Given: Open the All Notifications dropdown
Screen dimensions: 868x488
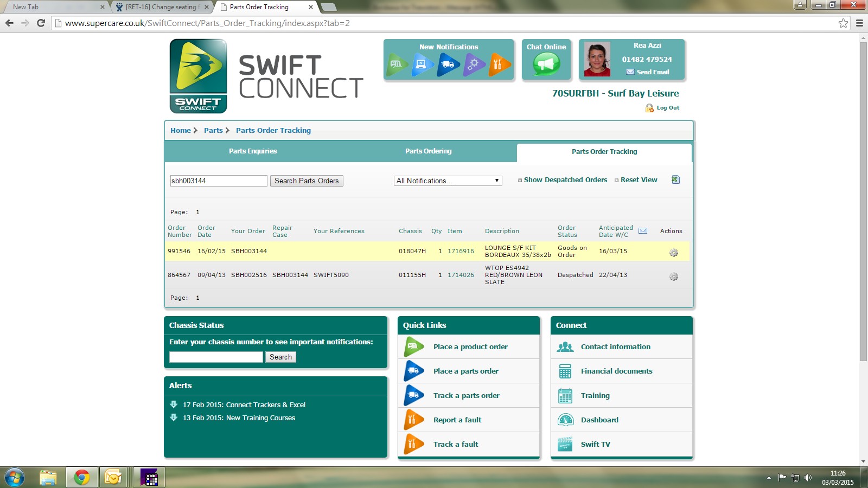Looking at the screenshot, I should pos(448,181).
